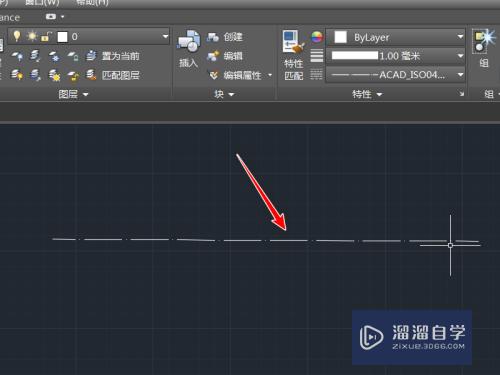
Task: Click the block 编辑 text label
Action: 233,56
